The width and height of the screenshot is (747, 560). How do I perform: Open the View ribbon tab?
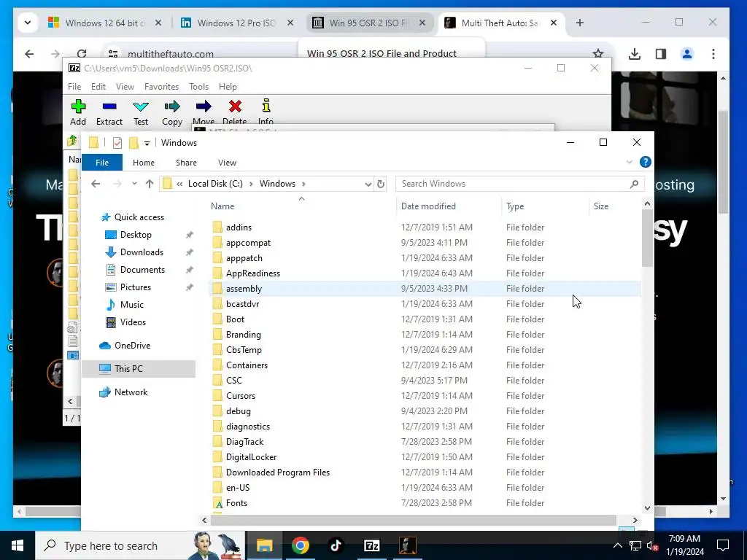[x=228, y=163]
